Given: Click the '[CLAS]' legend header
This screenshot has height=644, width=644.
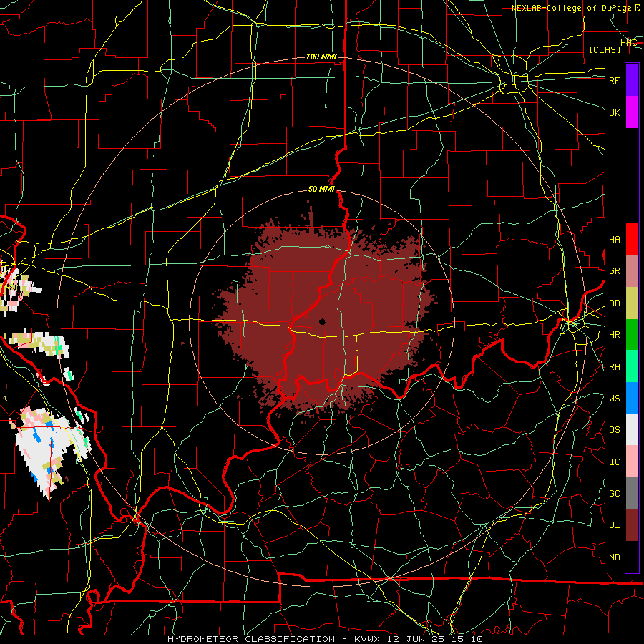Looking at the screenshot, I should click(605, 49).
